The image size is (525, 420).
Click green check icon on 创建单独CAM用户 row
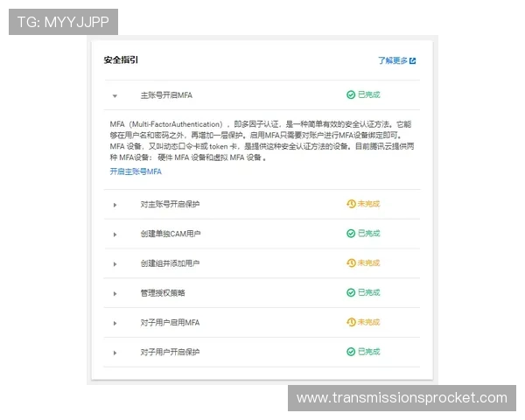[x=351, y=233]
